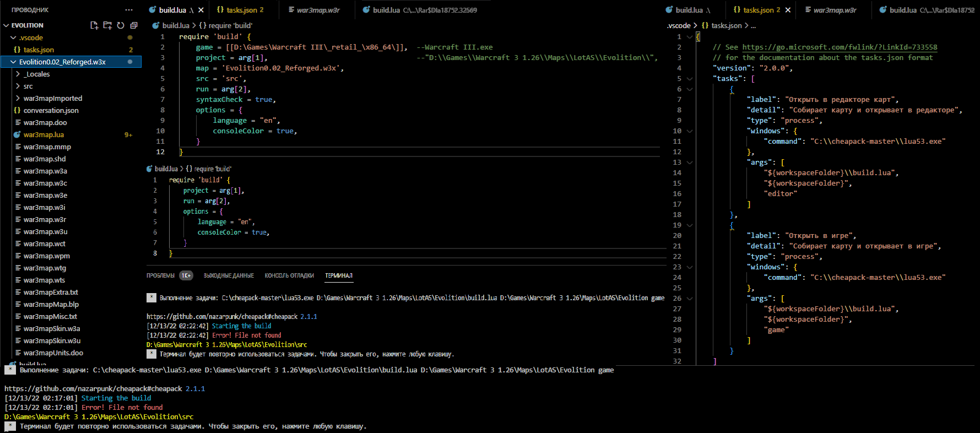The image size is (980, 433).
Task: Close the build.lua tab in left editor
Action: tap(201, 10)
